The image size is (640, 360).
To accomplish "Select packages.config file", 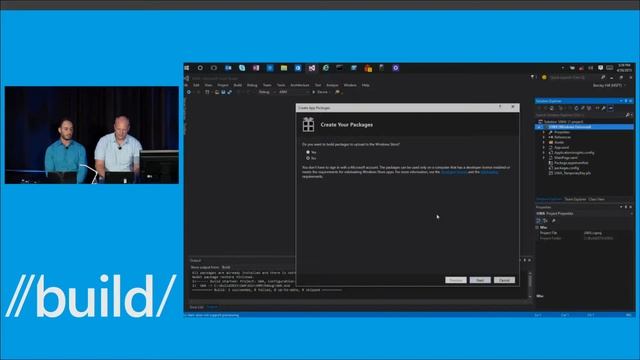I will coord(566,168).
